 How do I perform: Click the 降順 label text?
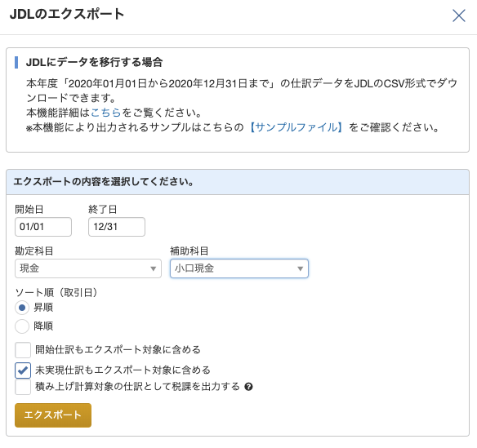click(x=43, y=326)
